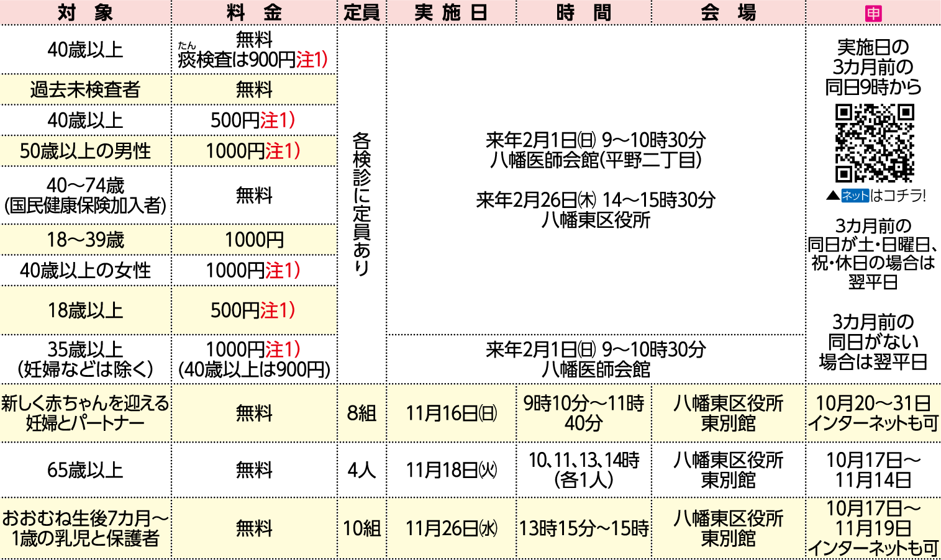Click the 来年2月26日 八幡東区役所 schedule text

tap(595, 210)
